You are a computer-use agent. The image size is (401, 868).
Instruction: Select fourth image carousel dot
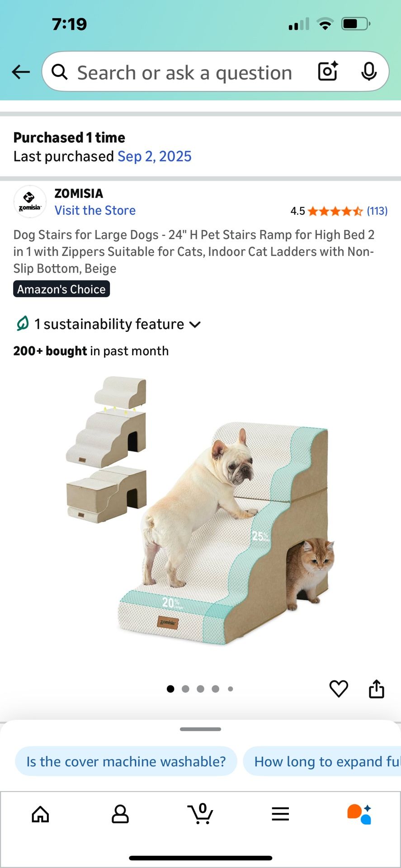216,689
